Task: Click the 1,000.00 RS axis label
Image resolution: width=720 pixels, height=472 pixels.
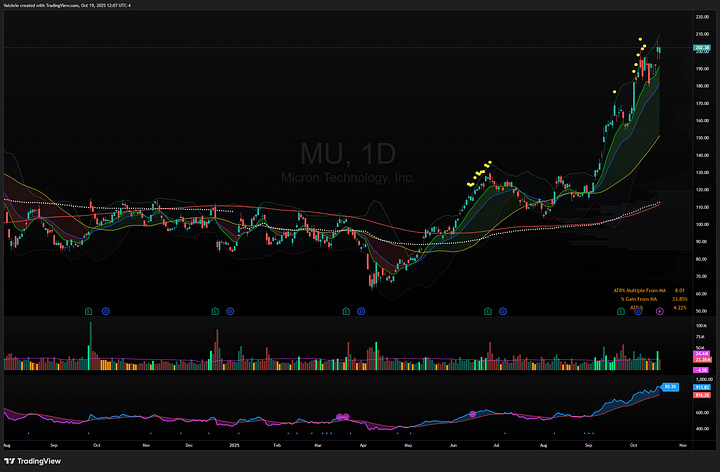Action: [x=703, y=380]
